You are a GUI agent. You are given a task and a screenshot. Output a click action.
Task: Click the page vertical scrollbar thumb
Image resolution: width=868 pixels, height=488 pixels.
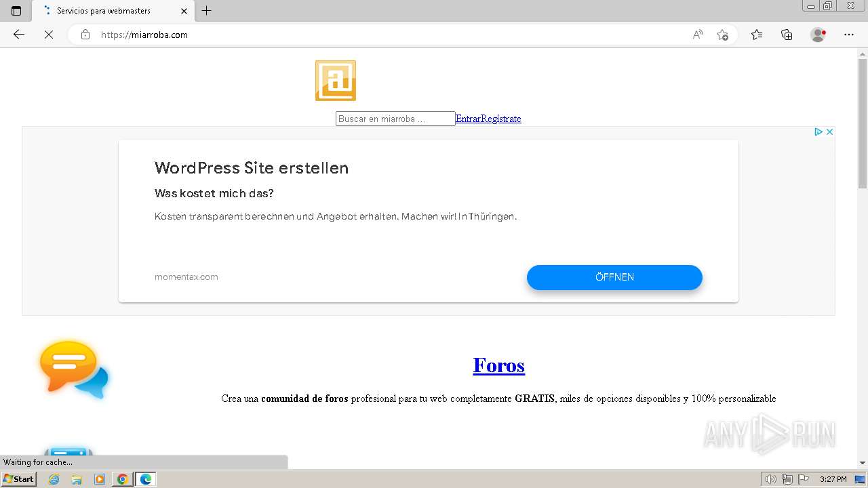[863, 124]
